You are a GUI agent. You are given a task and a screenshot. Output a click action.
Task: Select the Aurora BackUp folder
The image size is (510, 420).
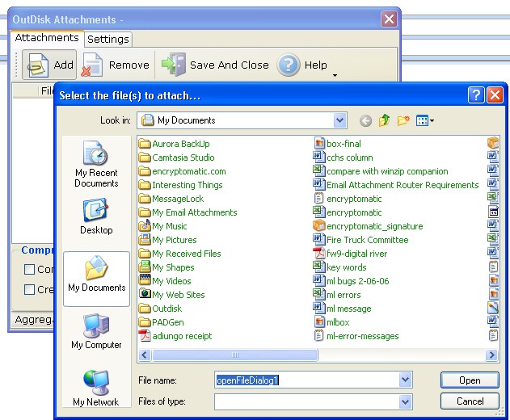tap(174, 144)
